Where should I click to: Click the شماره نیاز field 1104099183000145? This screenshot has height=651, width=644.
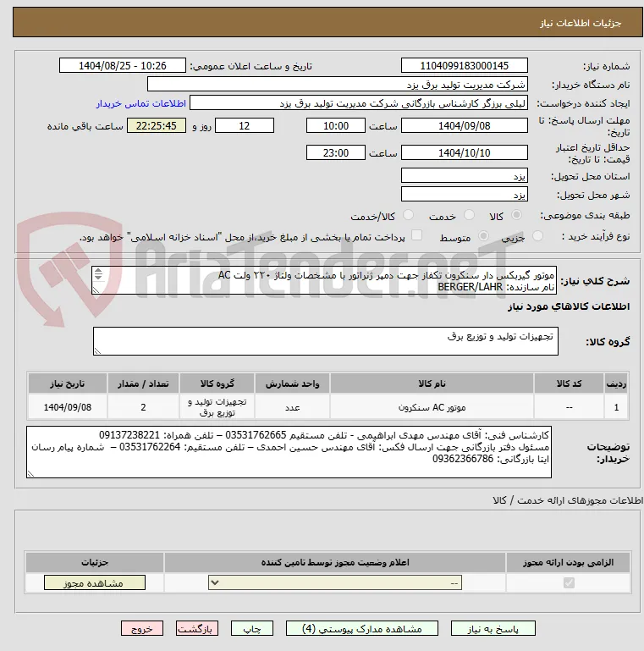click(465, 65)
